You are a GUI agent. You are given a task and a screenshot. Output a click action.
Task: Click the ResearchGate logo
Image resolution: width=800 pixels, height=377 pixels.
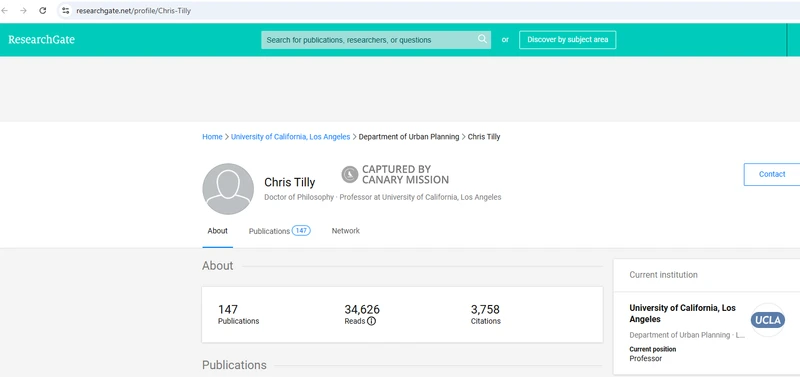(41, 40)
